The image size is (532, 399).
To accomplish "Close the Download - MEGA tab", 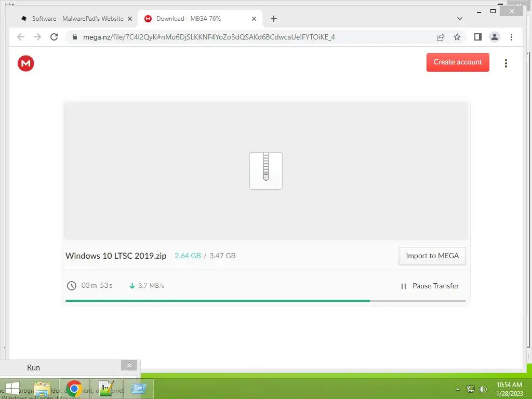I will pyautogui.click(x=254, y=19).
